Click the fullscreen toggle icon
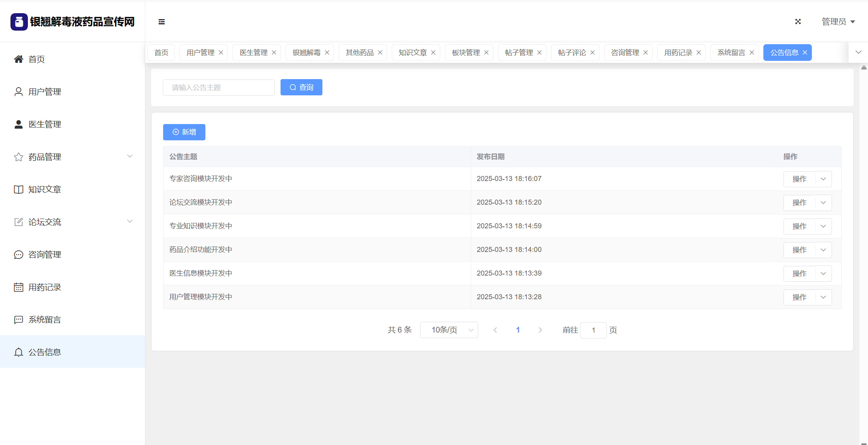The width and height of the screenshot is (868, 445). [x=798, y=22]
